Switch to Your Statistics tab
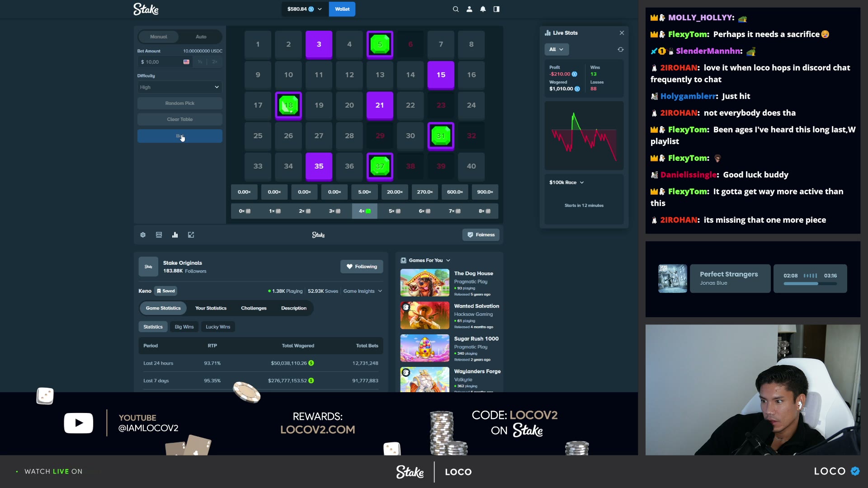868x488 pixels. tap(211, 308)
